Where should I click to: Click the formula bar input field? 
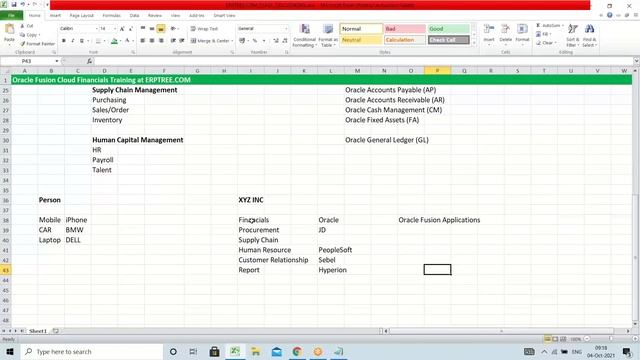click(x=363, y=61)
